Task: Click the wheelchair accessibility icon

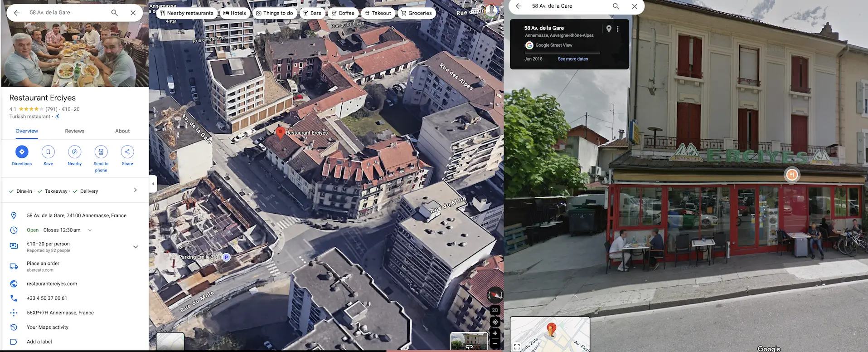Action: coord(57,117)
